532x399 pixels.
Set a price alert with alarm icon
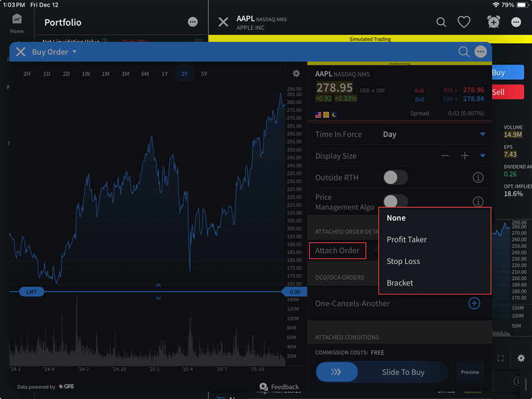pyautogui.click(x=493, y=22)
